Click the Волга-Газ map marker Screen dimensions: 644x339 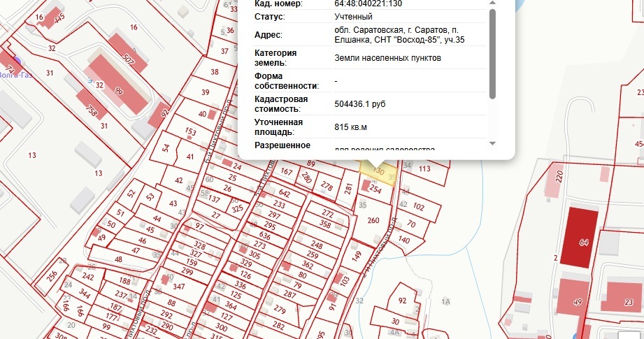(17, 63)
